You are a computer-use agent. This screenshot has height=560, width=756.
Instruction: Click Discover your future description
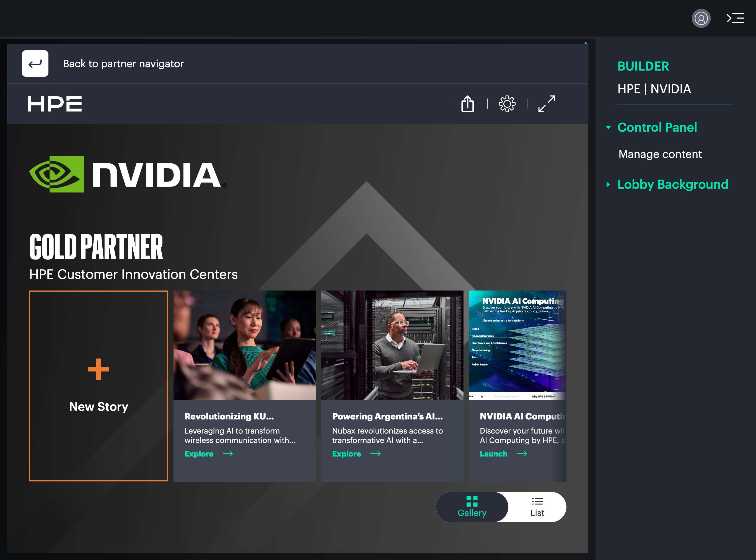523,435
